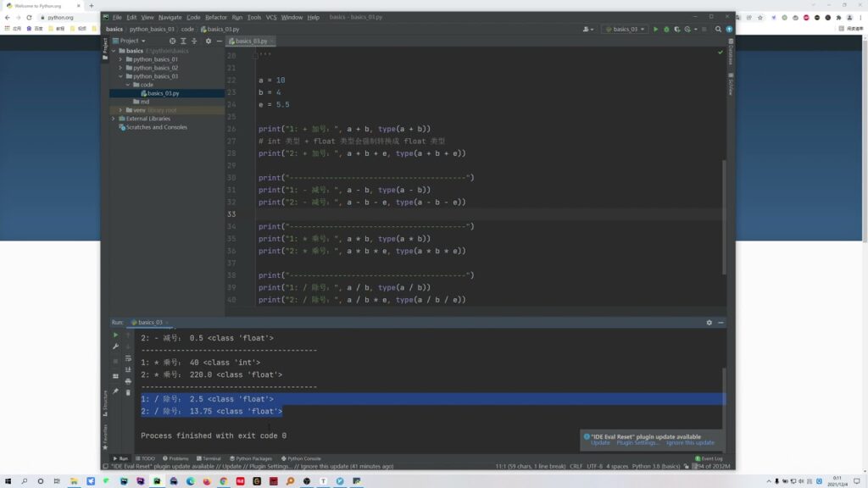Open Windows Start menu on taskbar
Image resolution: width=868 pixels, height=488 pixels.
point(8,481)
